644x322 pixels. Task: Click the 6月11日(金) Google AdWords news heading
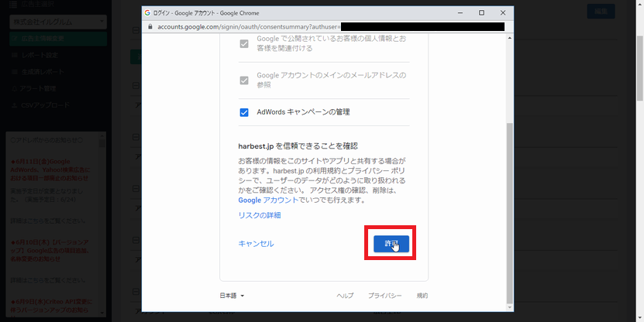[x=50, y=170]
